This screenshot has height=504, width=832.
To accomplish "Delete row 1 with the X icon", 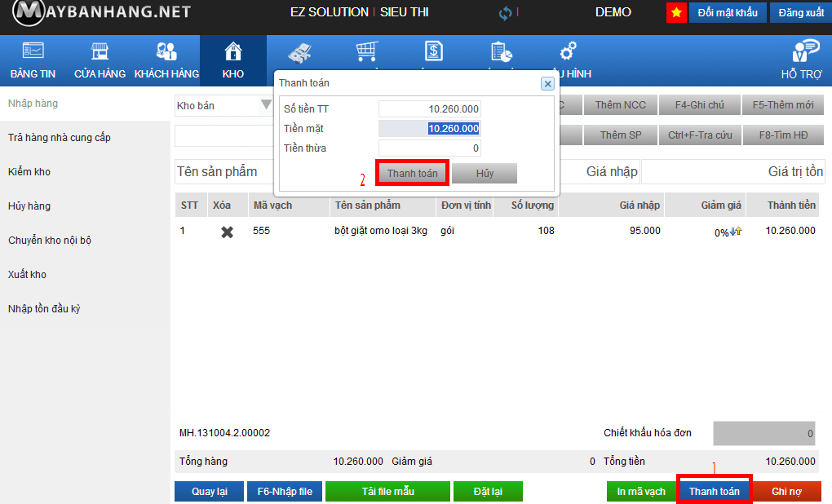I will coord(227,232).
